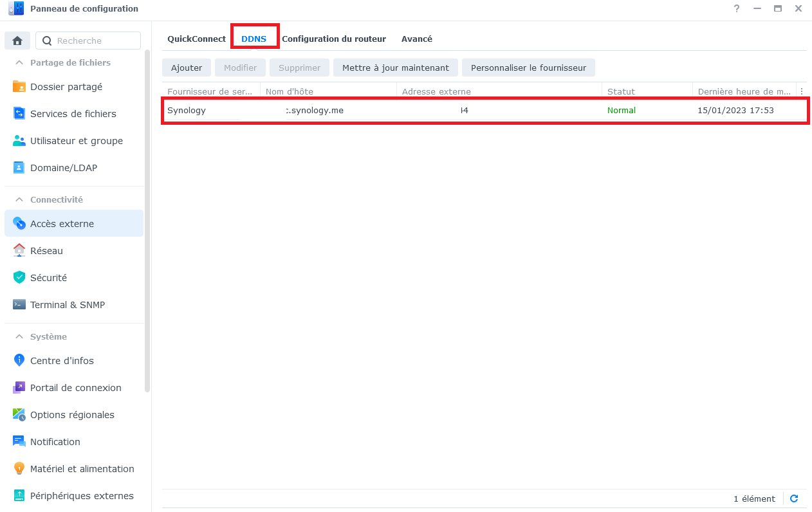The width and height of the screenshot is (812, 512).
Task: Switch to the QuickConnect tab
Action: coord(196,39)
